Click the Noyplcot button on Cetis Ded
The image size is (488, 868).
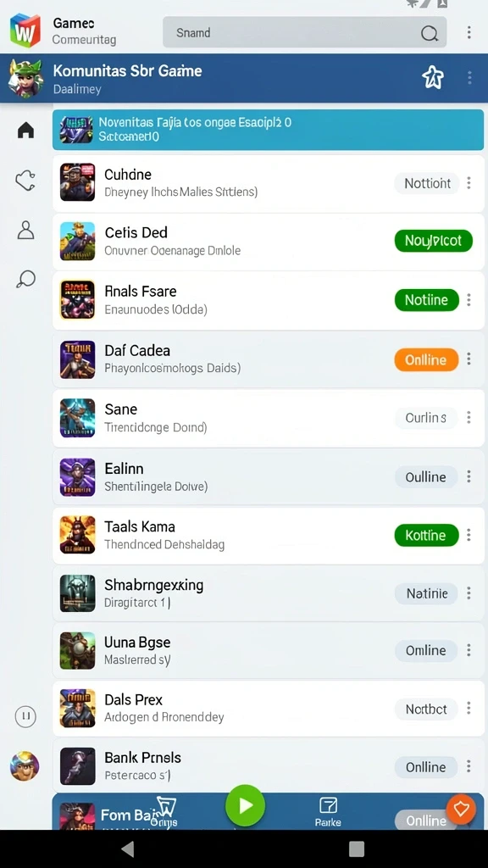coord(434,241)
